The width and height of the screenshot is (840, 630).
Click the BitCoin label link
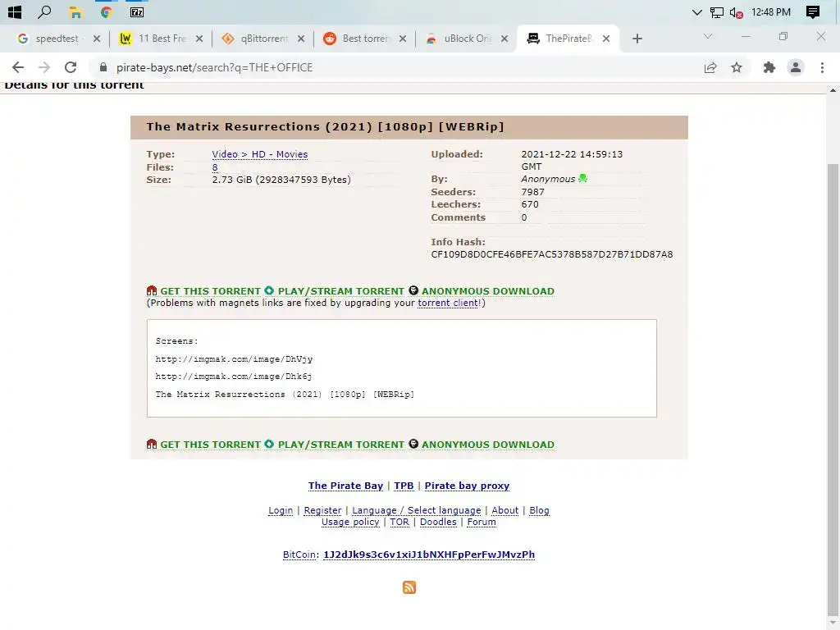[301, 555]
